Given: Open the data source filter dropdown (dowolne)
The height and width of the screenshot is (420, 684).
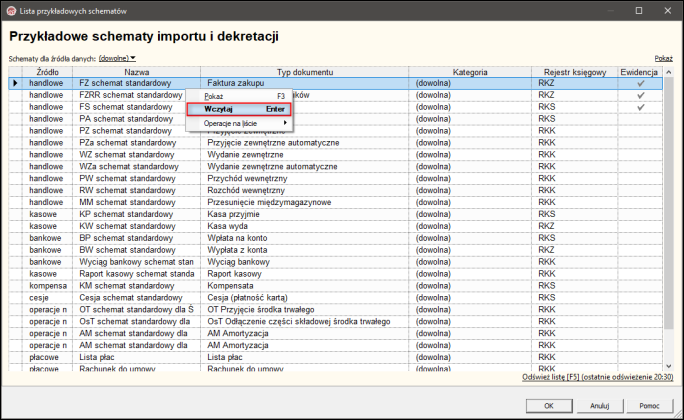Looking at the screenshot, I should tap(118, 59).
